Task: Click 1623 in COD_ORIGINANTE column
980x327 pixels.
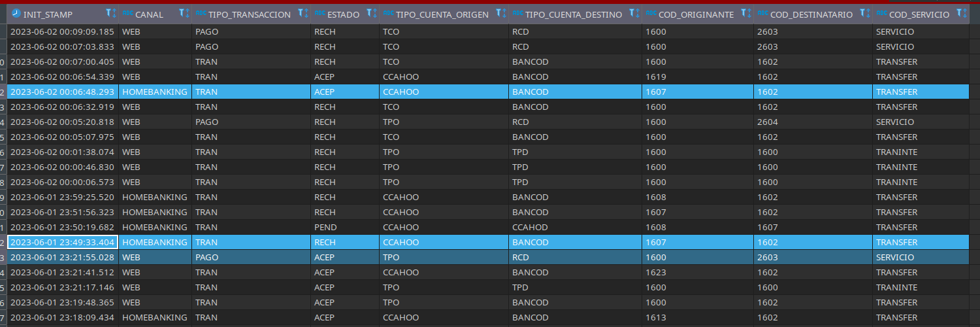Action: point(698,272)
